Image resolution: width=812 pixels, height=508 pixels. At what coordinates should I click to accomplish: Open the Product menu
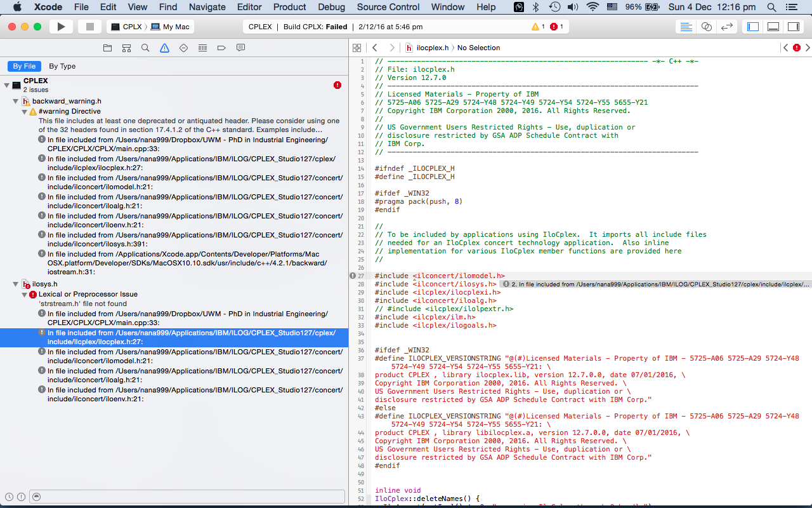tap(289, 7)
